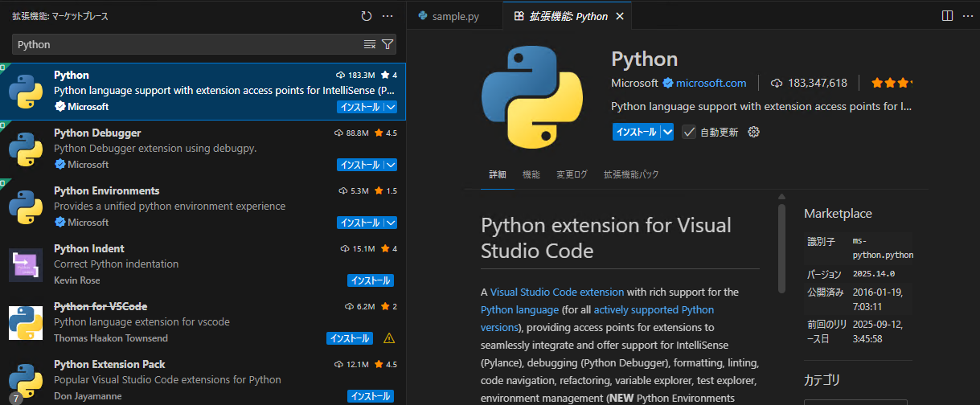This screenshot has height=405, width=980.
Task: Select the Python extension by Microsoft
Action: pyautogui.click(x=203, y=92)
